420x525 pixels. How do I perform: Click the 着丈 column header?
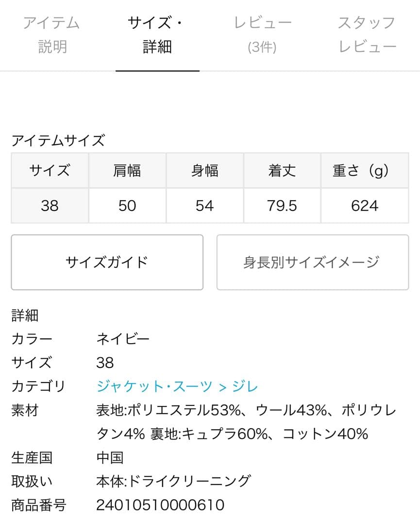(282, 171)
